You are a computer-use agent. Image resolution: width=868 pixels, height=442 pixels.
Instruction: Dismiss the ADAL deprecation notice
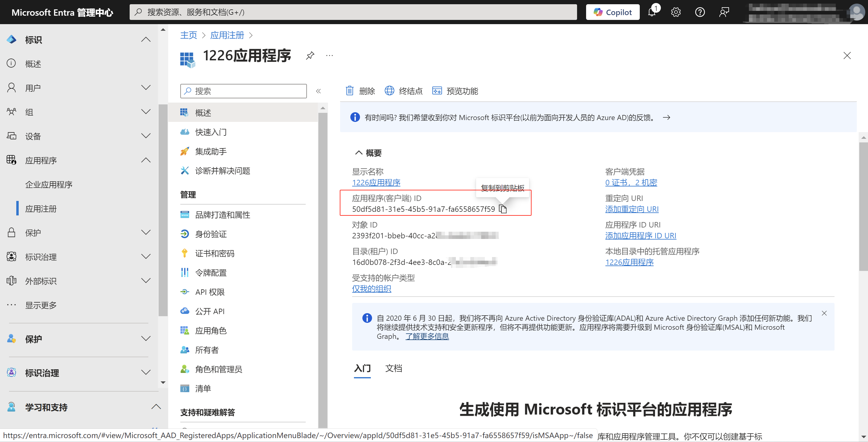824,313
